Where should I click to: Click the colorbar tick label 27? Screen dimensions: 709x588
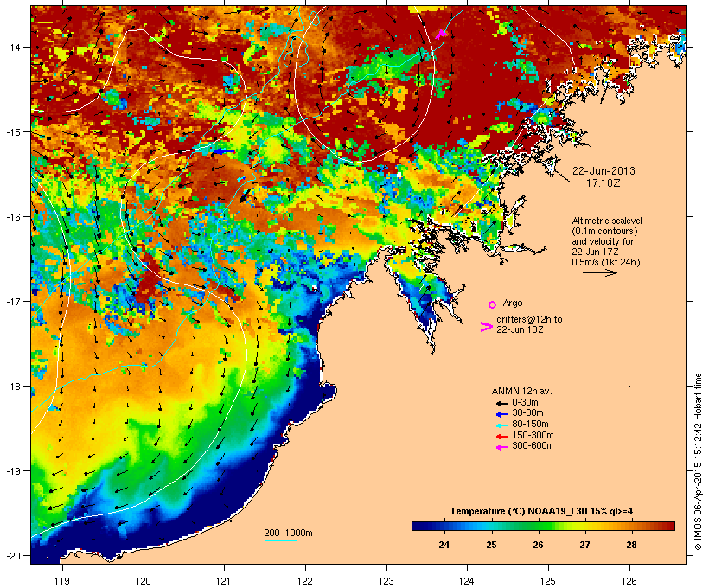click(x=584, y=545)
